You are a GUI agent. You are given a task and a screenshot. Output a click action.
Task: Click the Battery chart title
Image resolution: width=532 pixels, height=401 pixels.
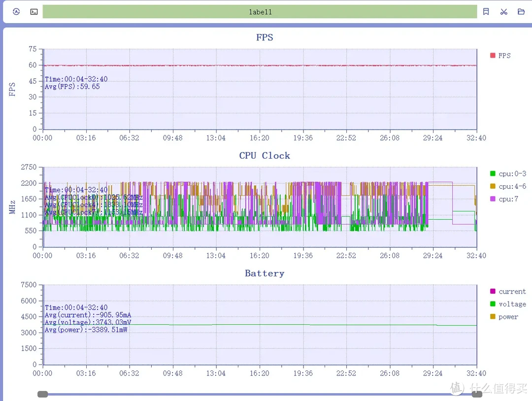click(265, 273)
